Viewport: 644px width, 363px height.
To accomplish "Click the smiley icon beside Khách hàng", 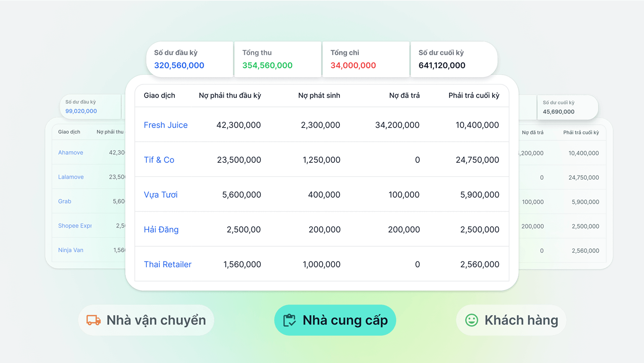I will (471, 320).
